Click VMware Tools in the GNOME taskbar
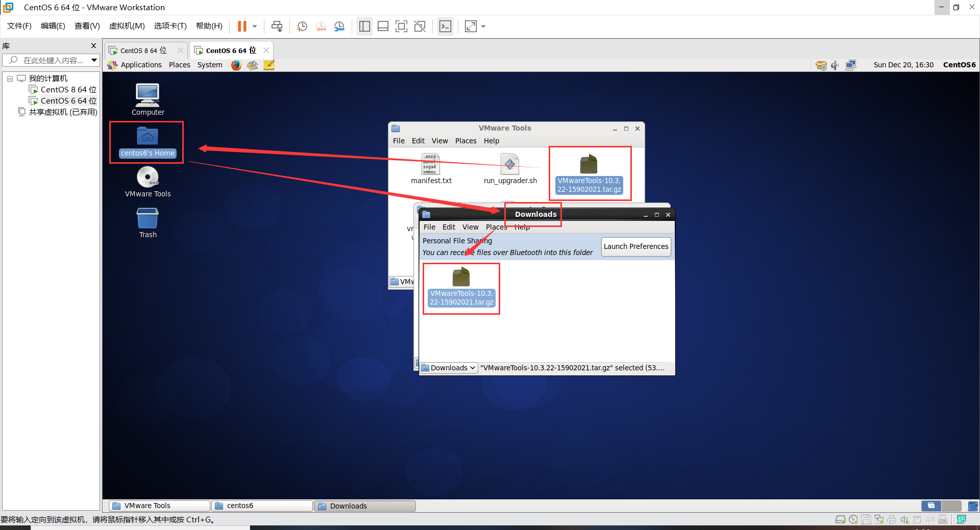980x530 pixels. (x=160, y=506)
